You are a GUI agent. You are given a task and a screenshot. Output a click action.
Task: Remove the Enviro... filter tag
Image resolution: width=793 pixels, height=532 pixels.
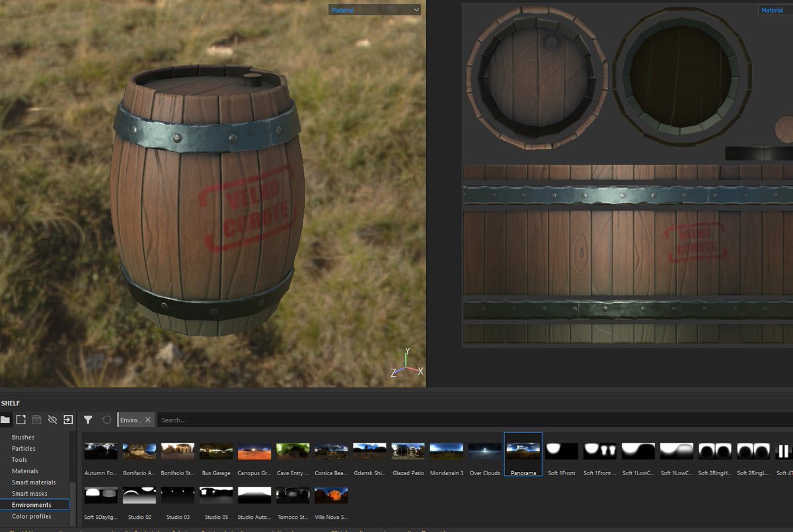point(148,420)
